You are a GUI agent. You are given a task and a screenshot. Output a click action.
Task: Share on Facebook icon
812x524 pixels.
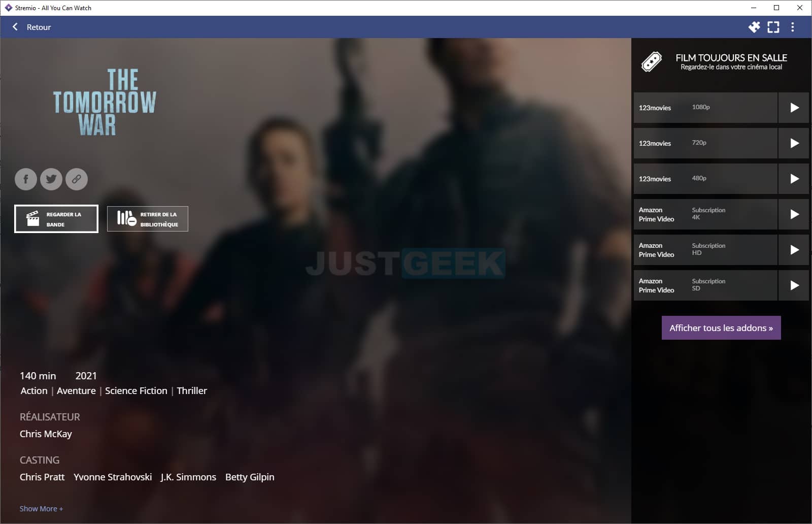click(x=26, y=179)
